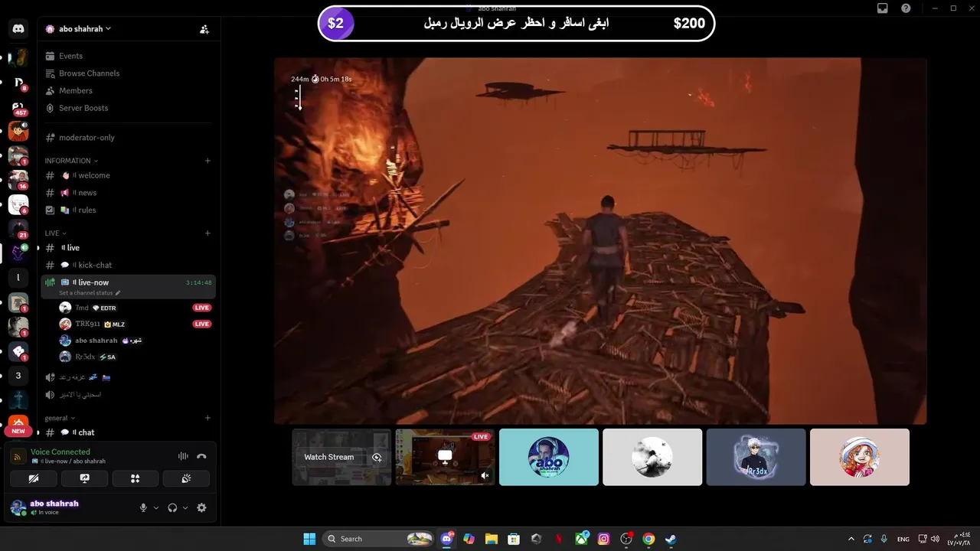The width and height of the screenshot is (980, 551).
Task: Click Set a channel status
Action: pyautogui.click(x=90, y=293)
